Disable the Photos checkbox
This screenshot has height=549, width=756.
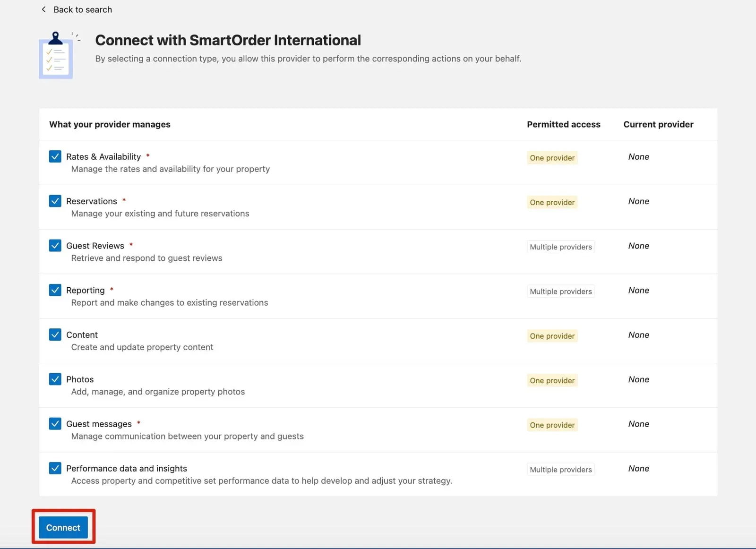pos(55,379)
